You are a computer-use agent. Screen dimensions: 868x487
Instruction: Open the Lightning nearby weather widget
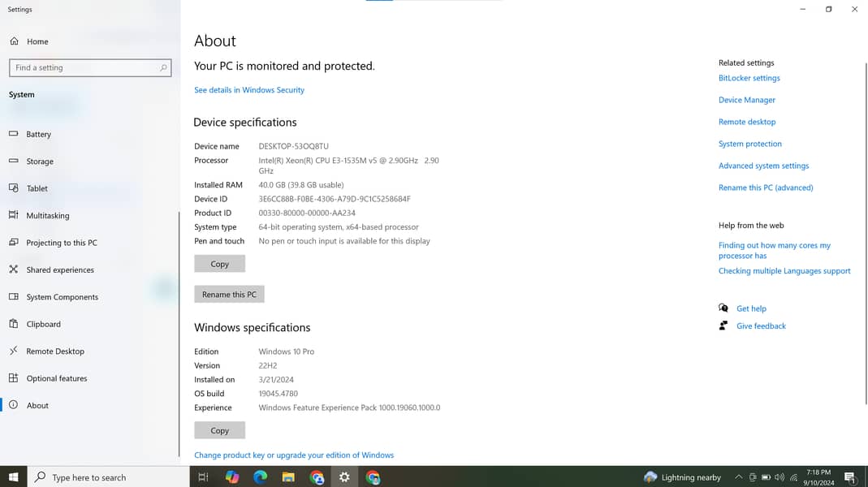point(682,477)
